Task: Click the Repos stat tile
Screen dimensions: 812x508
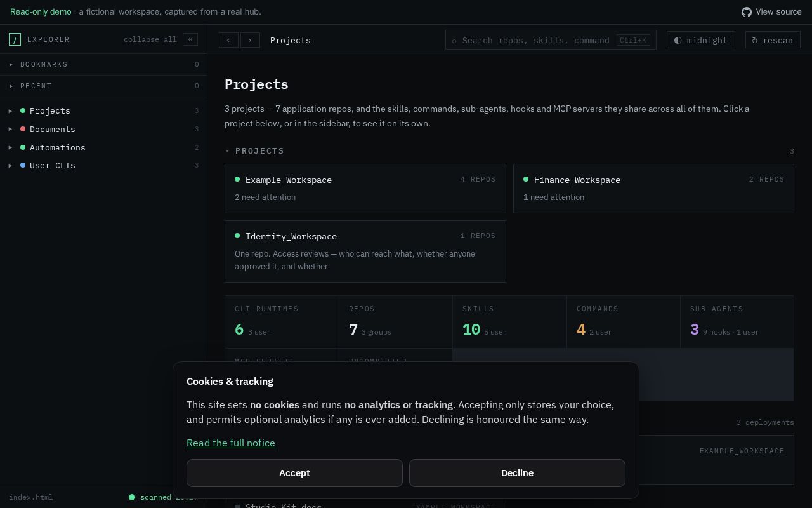Action: (396, 322)
